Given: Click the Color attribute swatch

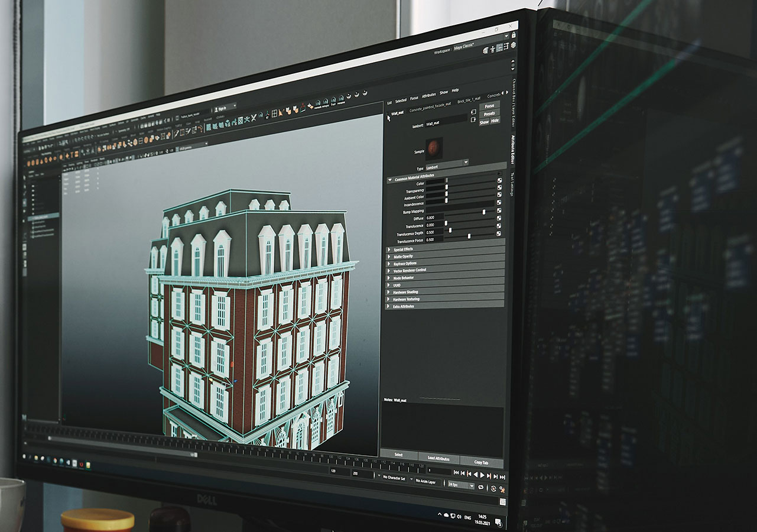Looking at the screenshot, I should [436, 181].
